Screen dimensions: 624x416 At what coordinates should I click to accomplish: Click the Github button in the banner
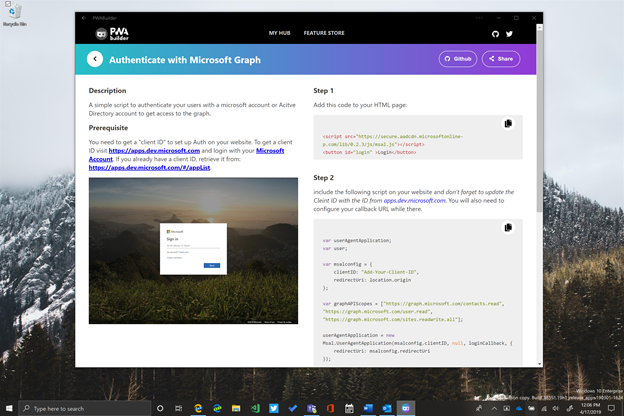pyautogui.click(x=458, y=59)
